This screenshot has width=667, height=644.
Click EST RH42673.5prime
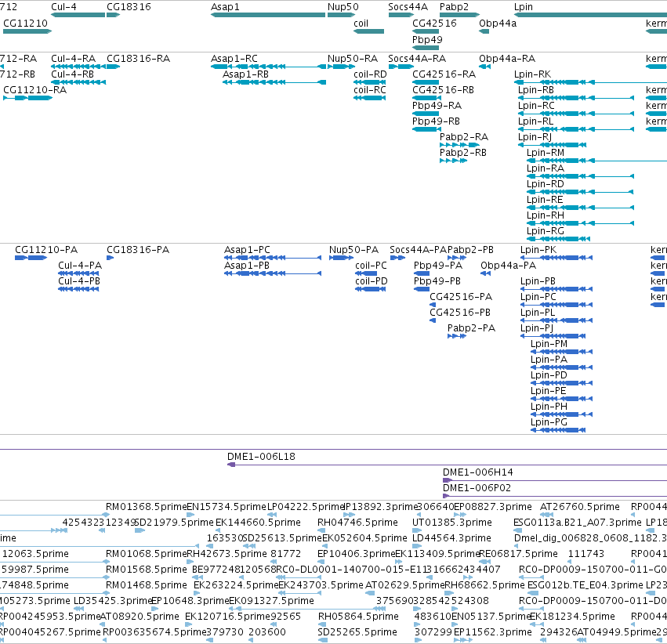227,553
